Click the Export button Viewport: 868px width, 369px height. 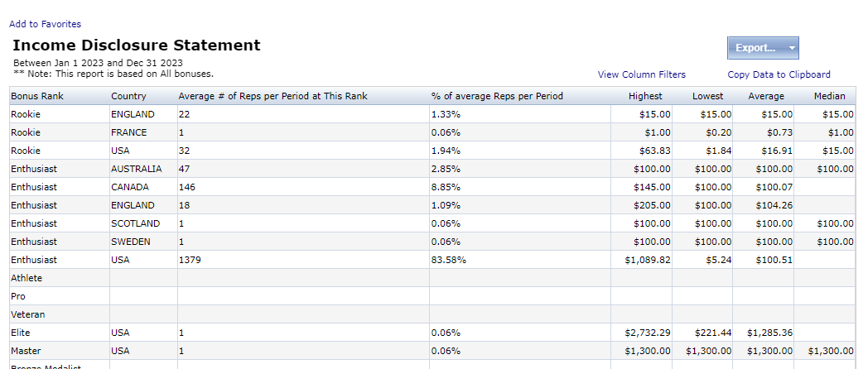click(x=755, y=48)
